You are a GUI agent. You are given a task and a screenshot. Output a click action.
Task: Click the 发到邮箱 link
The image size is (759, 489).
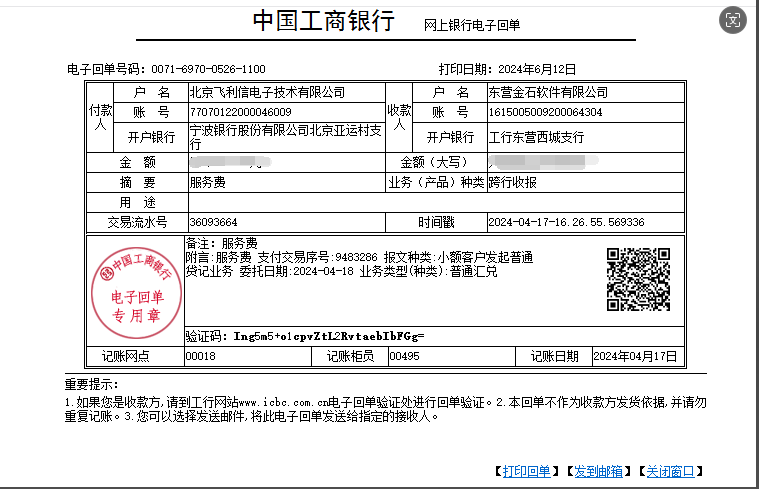point(598,471)
